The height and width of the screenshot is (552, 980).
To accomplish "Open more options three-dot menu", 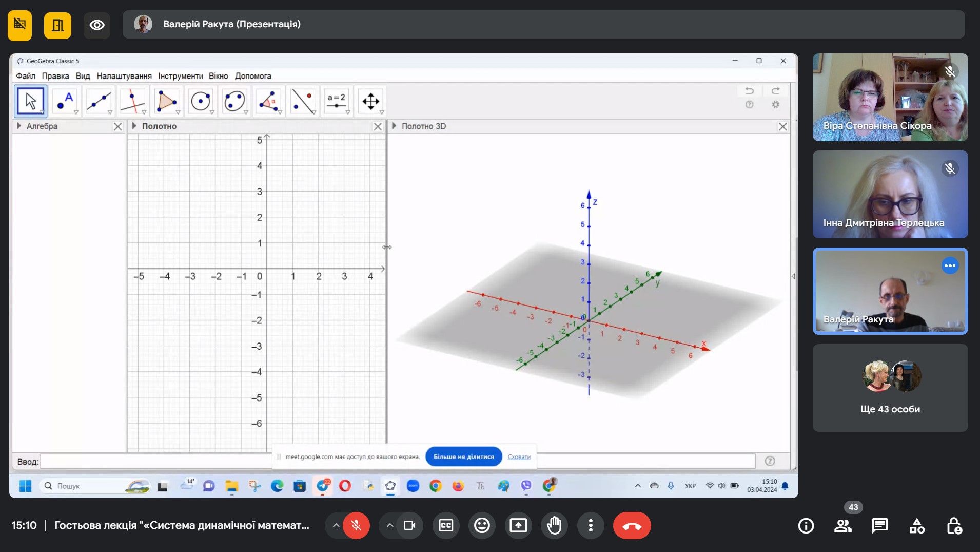I will (x=591, y=525).
